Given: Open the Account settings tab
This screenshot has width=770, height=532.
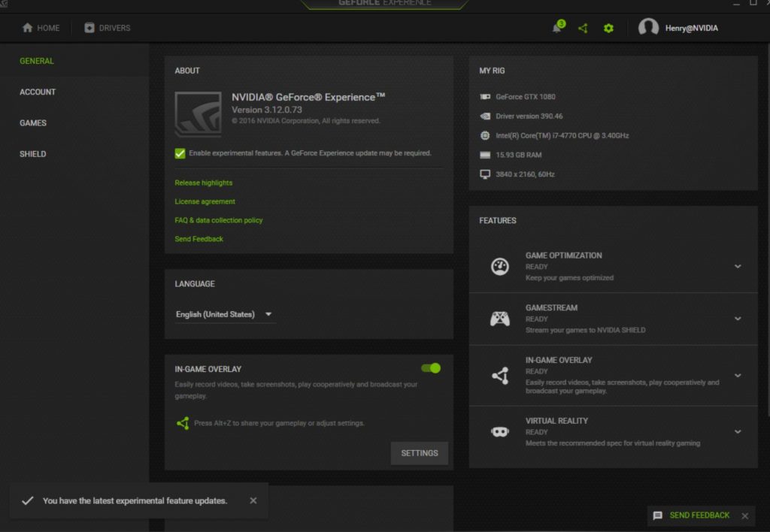Looking at the screenshot, I should coord(38,92).
